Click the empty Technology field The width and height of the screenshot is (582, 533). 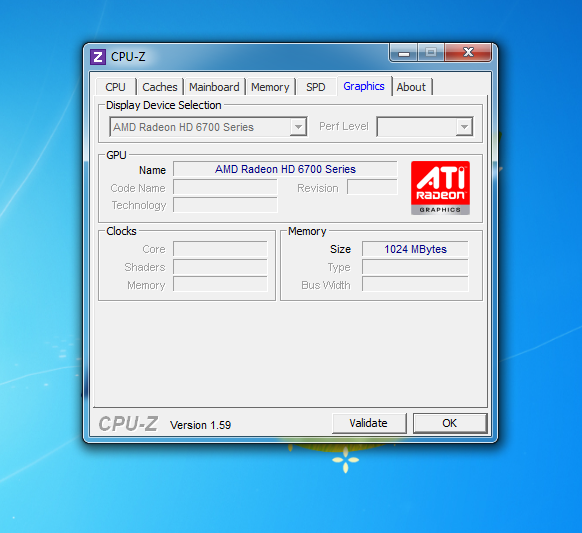[225, 205]
